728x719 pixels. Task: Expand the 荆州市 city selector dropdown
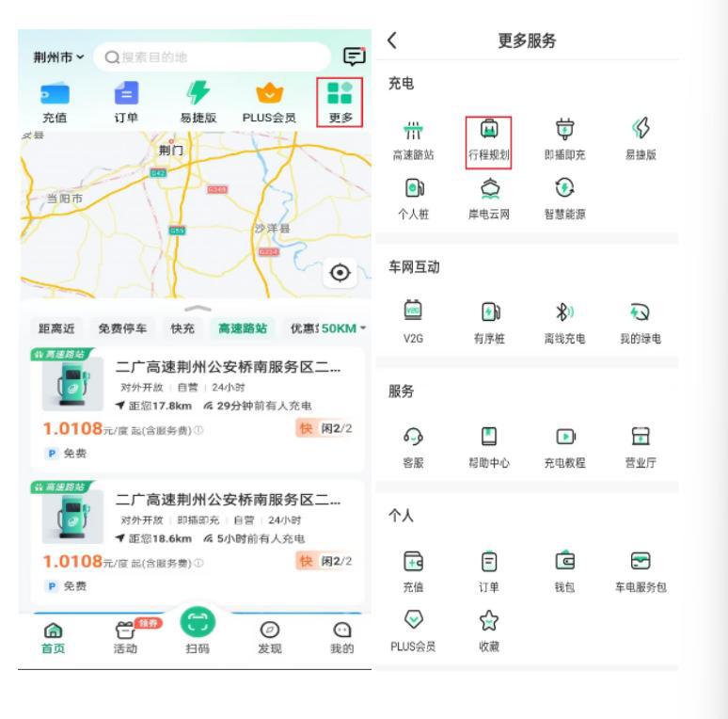(x=59, y=57)
